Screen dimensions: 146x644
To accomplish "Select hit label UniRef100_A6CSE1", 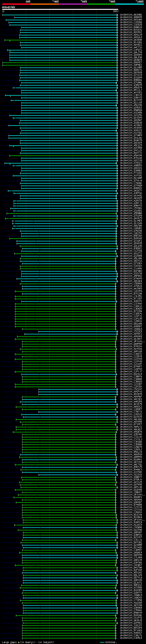I will coord(131,399).
